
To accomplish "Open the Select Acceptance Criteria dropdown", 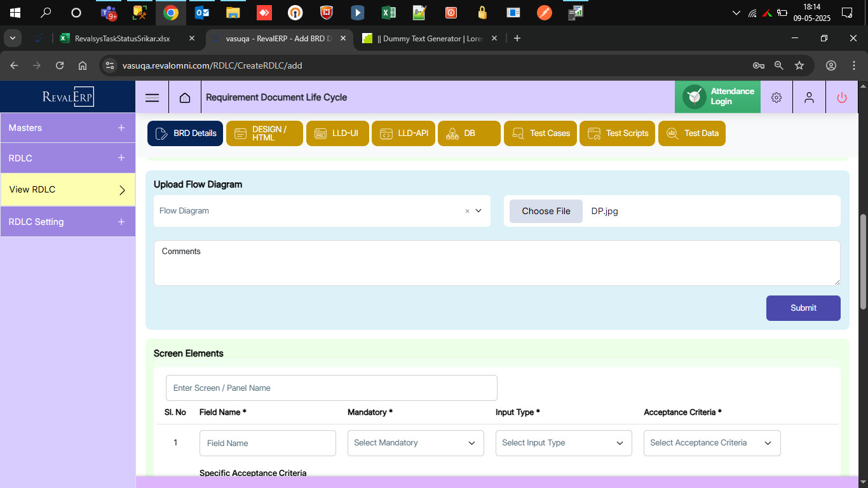I will (712, 443).
